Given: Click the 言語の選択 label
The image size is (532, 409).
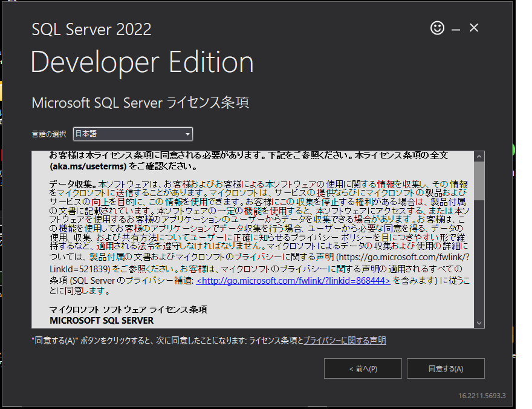Looking at the screenshot, I should click(x=50, y=134).
